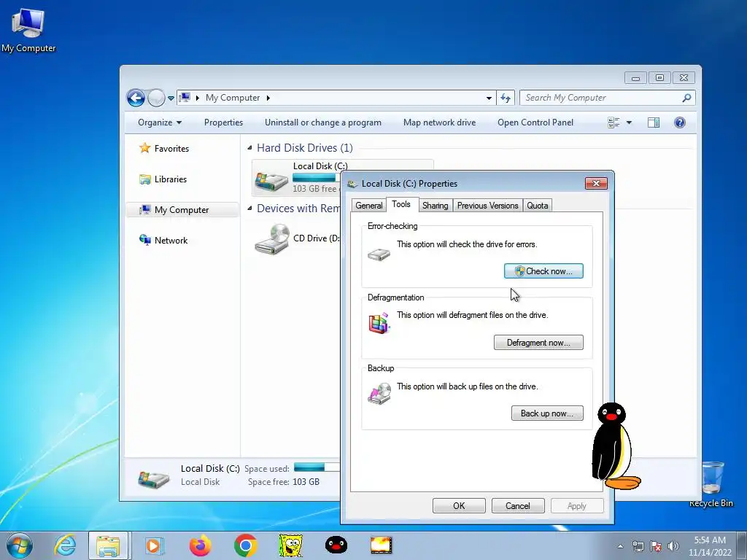Click the backup drive icon
747x560 pixels.
pos(379,394)
